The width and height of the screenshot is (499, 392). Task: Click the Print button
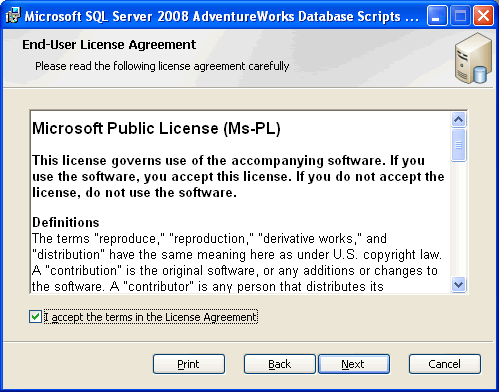click(189, 364)
